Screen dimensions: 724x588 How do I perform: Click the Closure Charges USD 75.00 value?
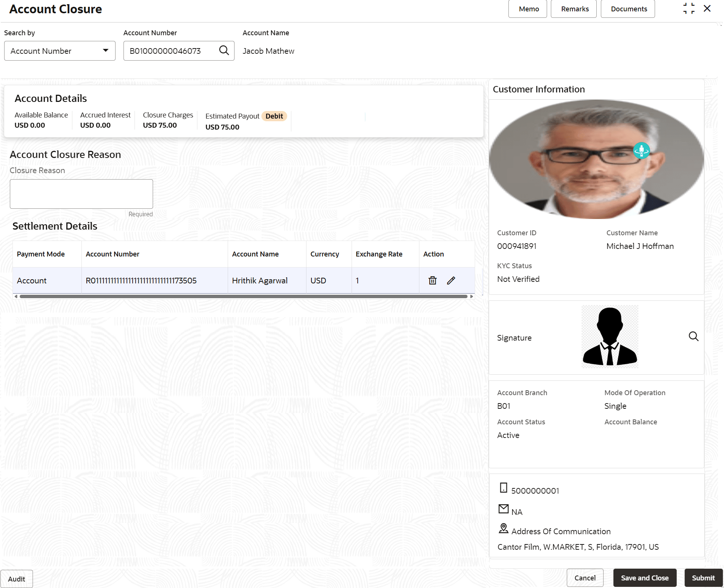pos(160,125)
